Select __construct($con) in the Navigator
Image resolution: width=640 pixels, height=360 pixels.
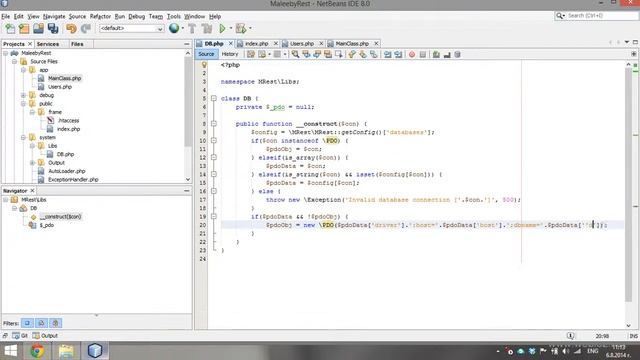pyautogui.click(x=60, y=217)
